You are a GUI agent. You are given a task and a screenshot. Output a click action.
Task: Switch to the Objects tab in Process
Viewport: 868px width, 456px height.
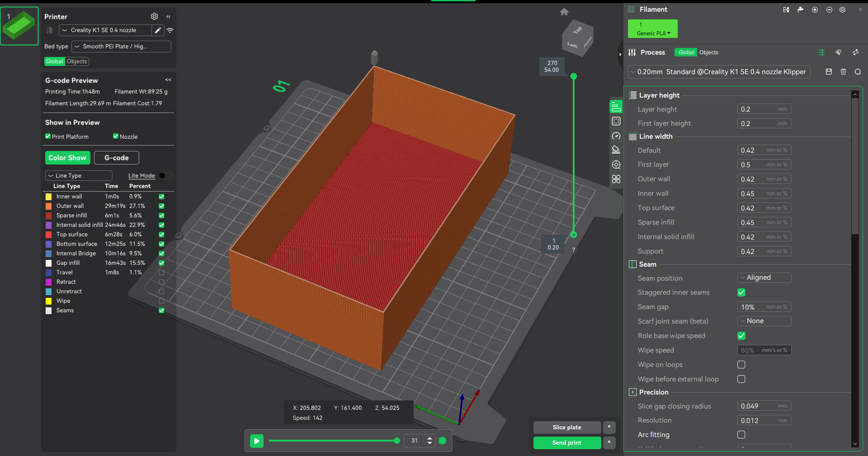(x=708, y=52)
